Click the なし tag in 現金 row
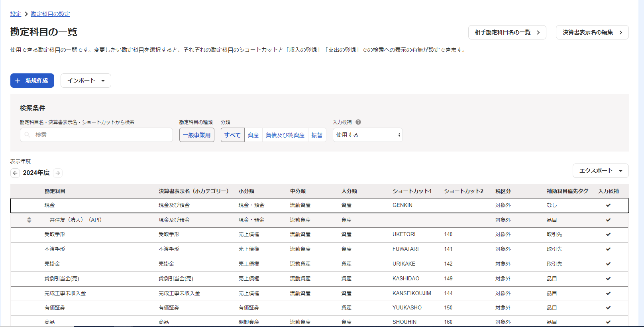 [552, 205]
